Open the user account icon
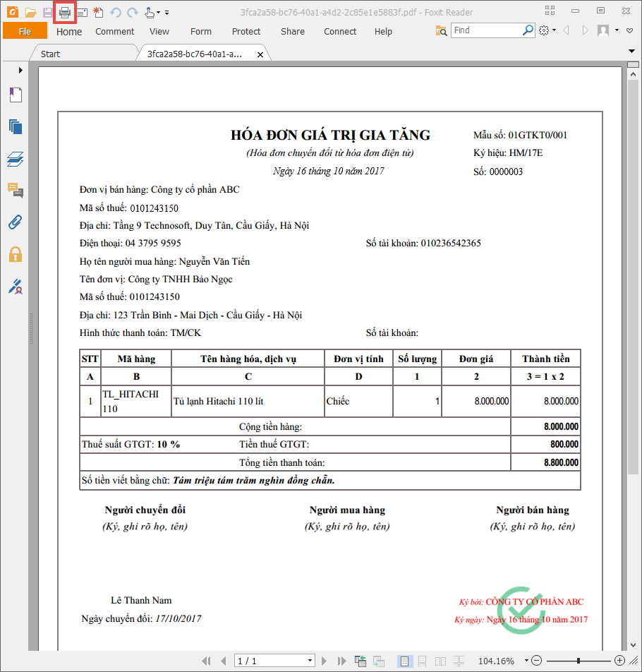Image resolution: width=642 pixels, height=672 pixels. (x=603, y=30)
